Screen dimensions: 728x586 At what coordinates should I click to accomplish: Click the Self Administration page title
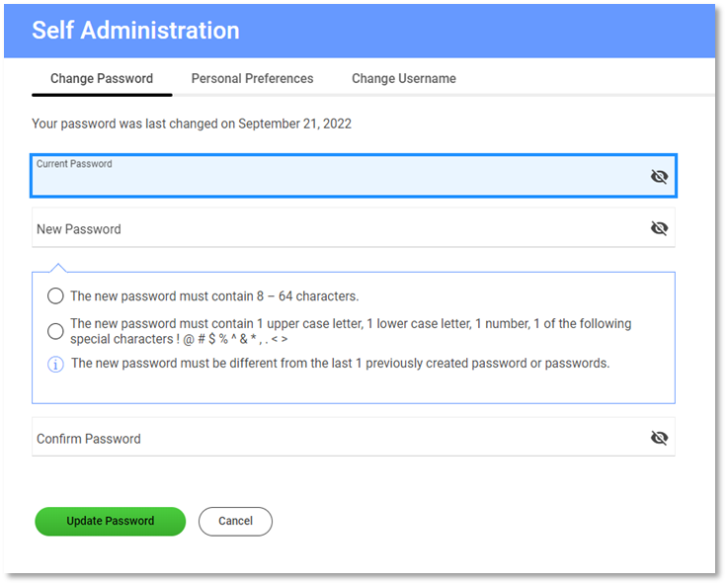pyautogui.click(x=135, y=31)
